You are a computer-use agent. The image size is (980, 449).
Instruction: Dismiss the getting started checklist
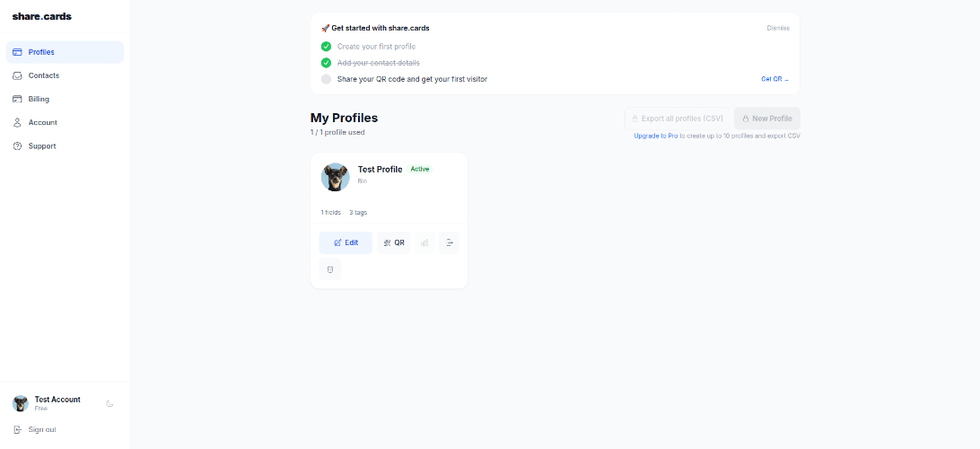tap(777, 28)
